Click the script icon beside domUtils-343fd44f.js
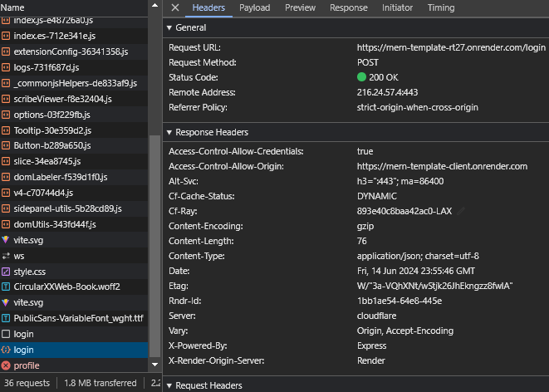The width and height of the screenshot is (549, 392). [6, 224]
